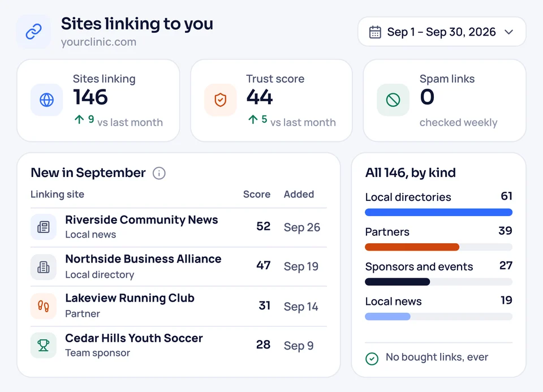Click the score 31 cell
Viewport: 543px width, 392px height.
click(265, 305)
